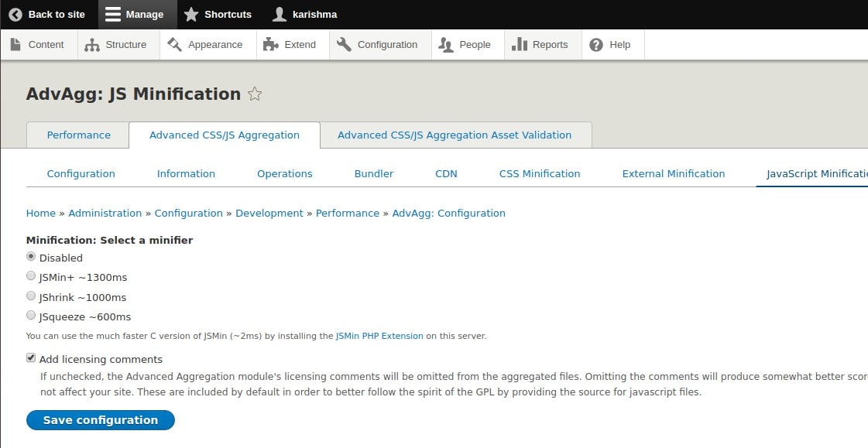Follow the JSMin PHP Extension link
Viewport: 868px width, 448px height.
click(x=379, y=336)
